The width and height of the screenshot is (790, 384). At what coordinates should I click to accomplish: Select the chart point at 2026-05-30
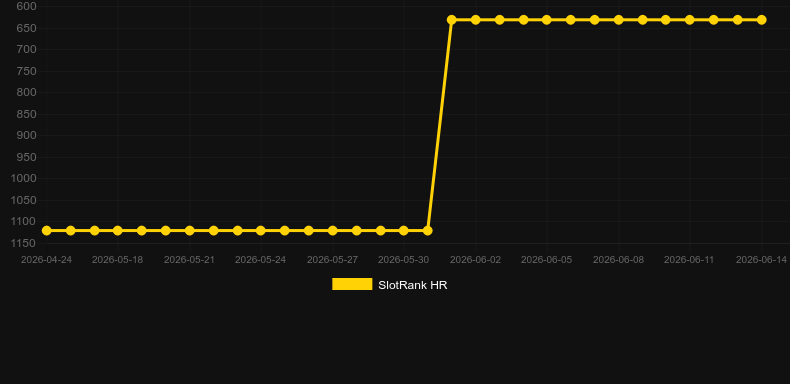(x=404, y=230)
